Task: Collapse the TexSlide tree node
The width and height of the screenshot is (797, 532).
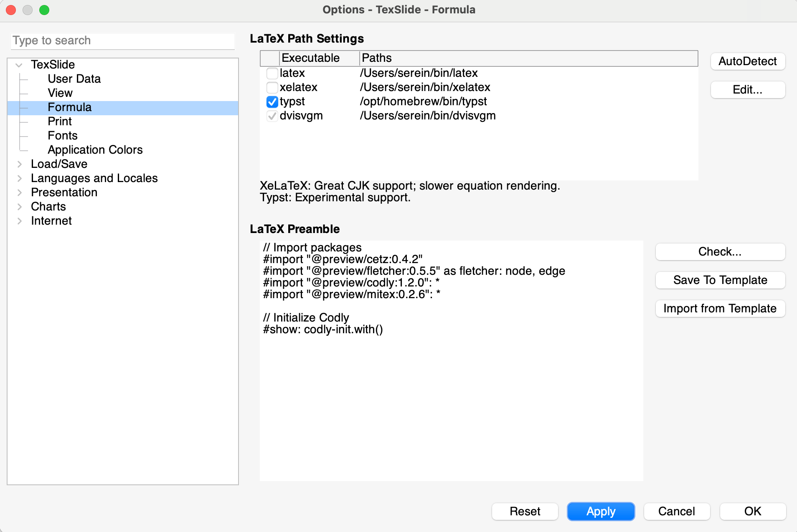Action: [x=19, y=65]
